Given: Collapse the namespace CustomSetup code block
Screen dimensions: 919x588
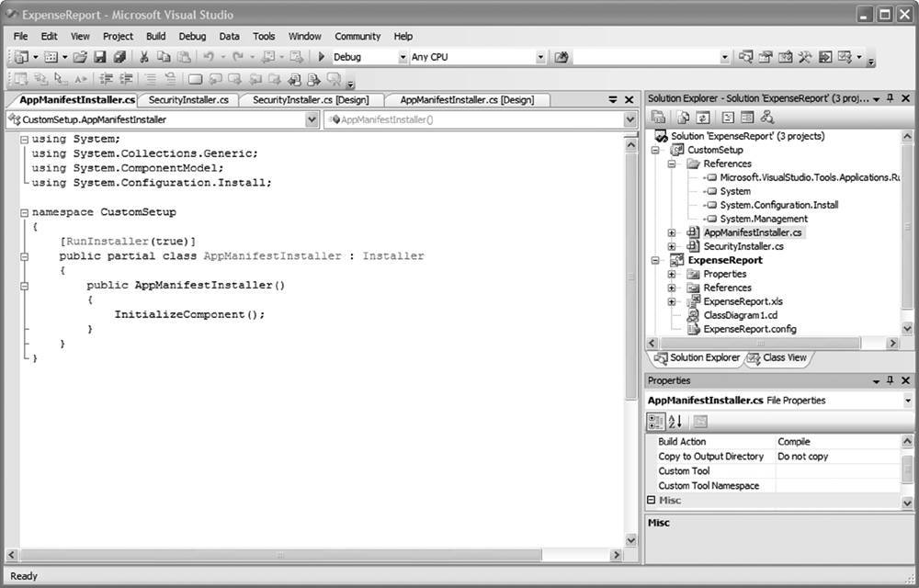Looking at the screenshot, I should (x=24, y=212).
